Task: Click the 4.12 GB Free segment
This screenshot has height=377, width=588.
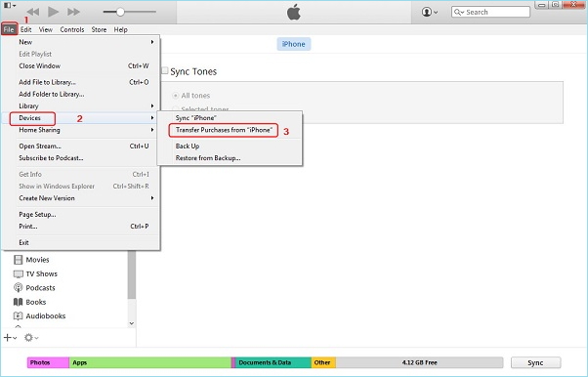Action: coord(419,362)
